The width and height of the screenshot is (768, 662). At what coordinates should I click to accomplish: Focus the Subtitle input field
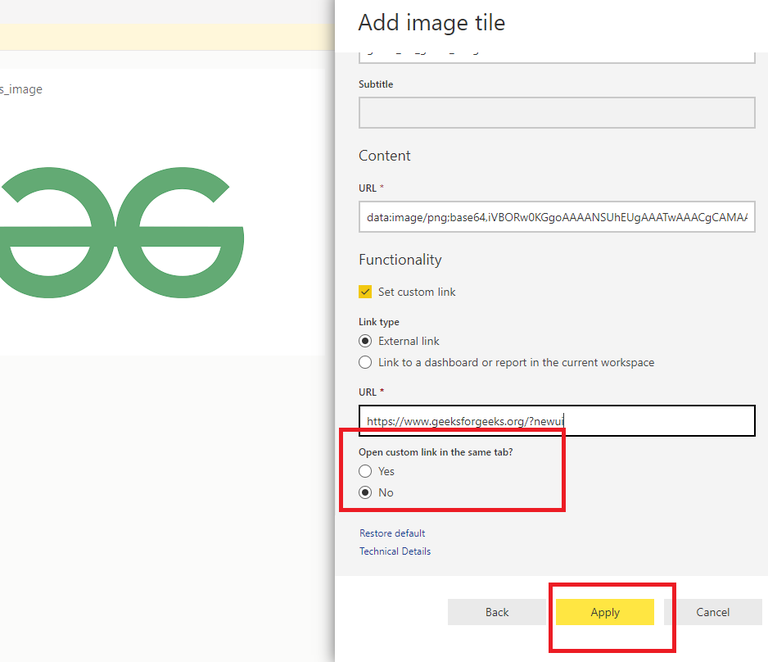coord(557,113)
